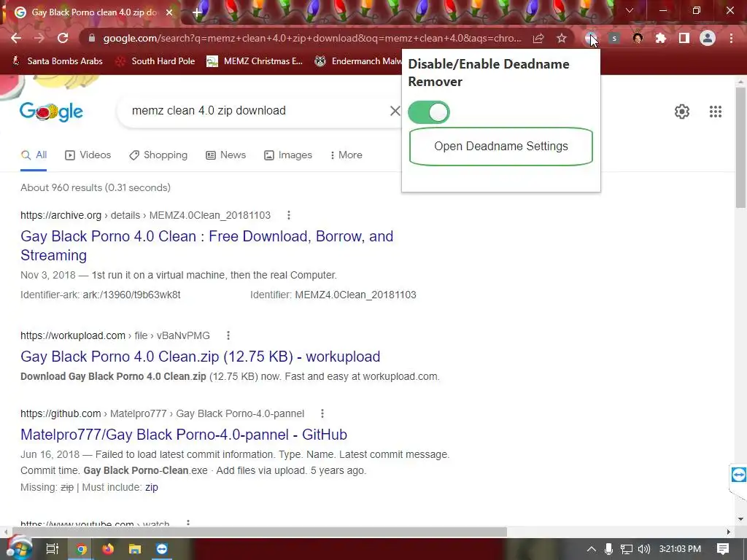747x560 pixels.
Task: Switch to the Videos tab
Action: [88, 155]
